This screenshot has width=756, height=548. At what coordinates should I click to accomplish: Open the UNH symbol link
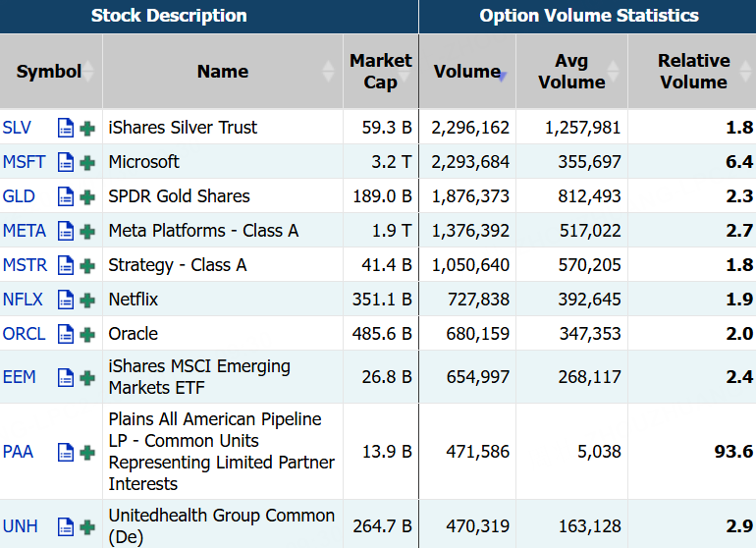[20, 526]
